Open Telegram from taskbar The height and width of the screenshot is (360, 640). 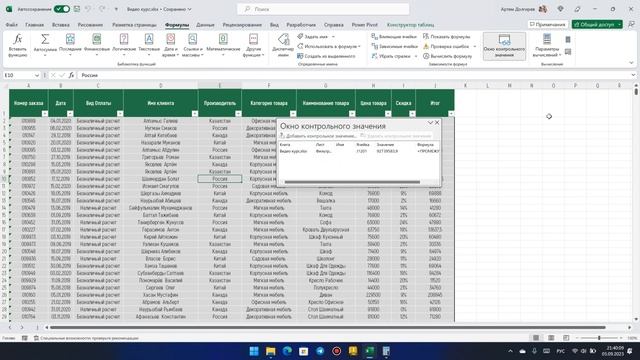[320, 351]
